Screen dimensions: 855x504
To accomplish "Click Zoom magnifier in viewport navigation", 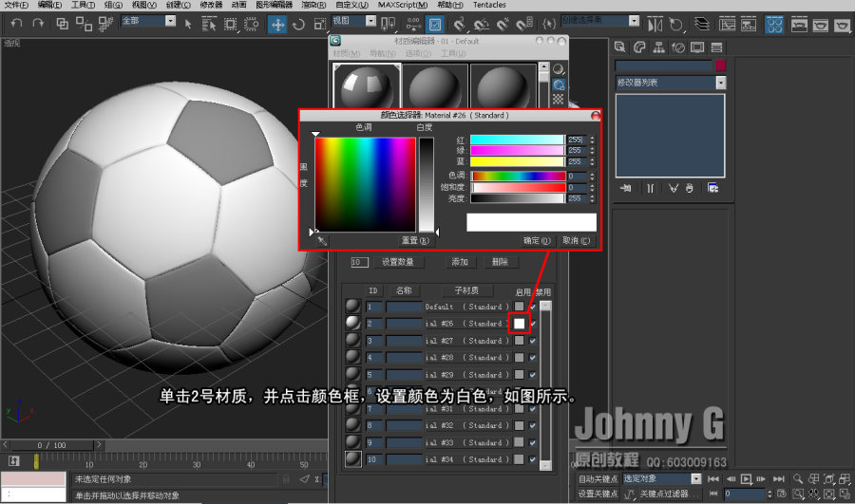I will pyautogui.click(x=798, y=479).
